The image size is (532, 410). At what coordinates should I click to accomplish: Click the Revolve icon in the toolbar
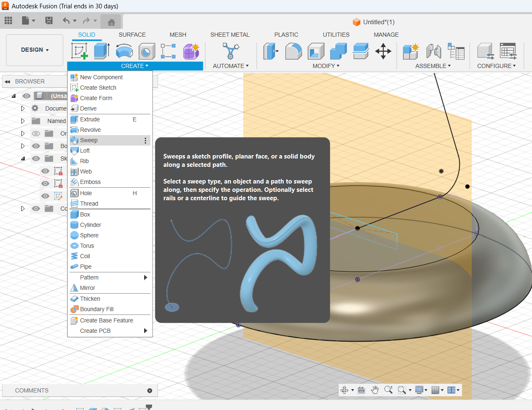pos(124,51)
